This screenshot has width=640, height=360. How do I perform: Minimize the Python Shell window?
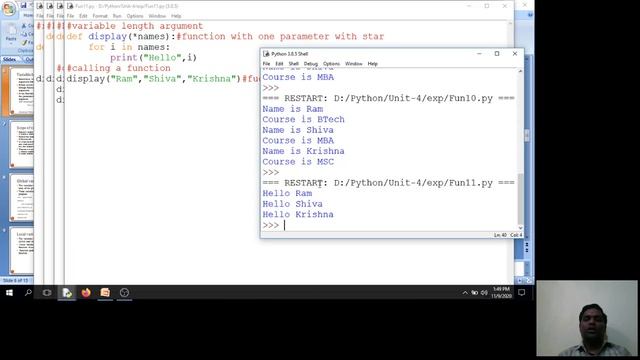coord(480,53)
